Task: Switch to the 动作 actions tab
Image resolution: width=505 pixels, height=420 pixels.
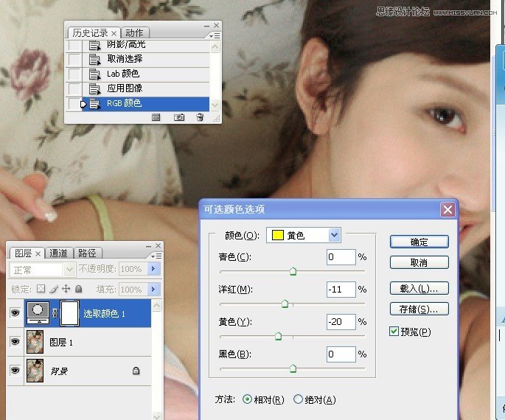Action: coord(134,32)
